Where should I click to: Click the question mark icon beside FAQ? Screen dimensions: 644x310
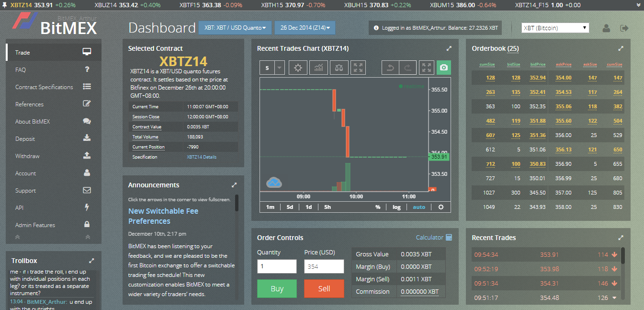pos(87,69)
